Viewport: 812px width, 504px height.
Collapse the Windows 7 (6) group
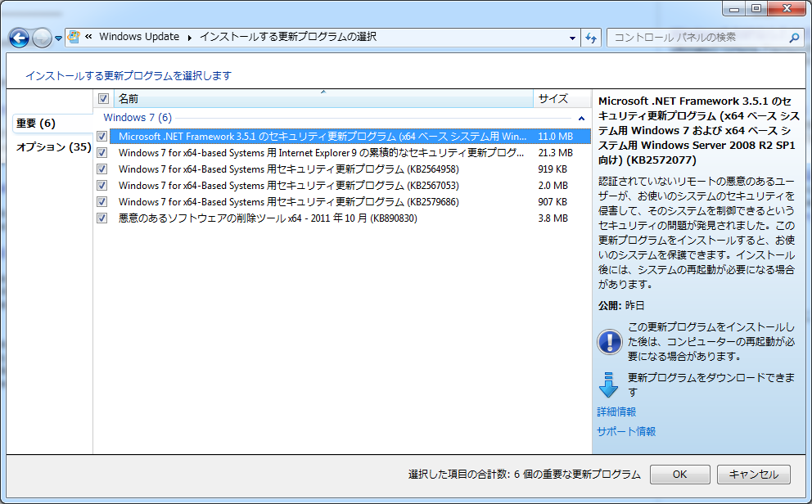pos(580,119)
